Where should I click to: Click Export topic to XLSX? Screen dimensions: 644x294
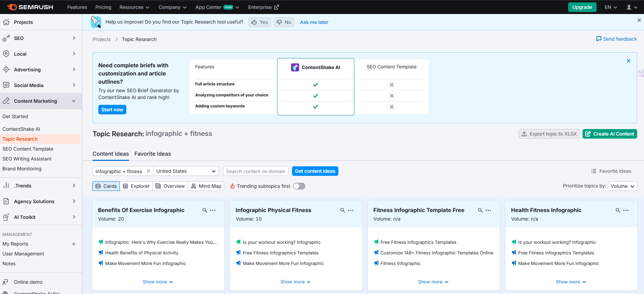pos(549,134)
